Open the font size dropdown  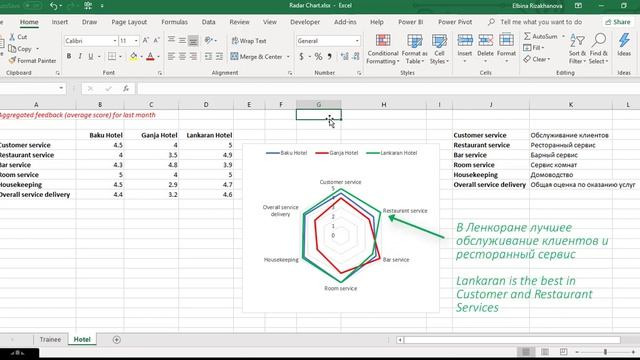(x=136, y=41)
